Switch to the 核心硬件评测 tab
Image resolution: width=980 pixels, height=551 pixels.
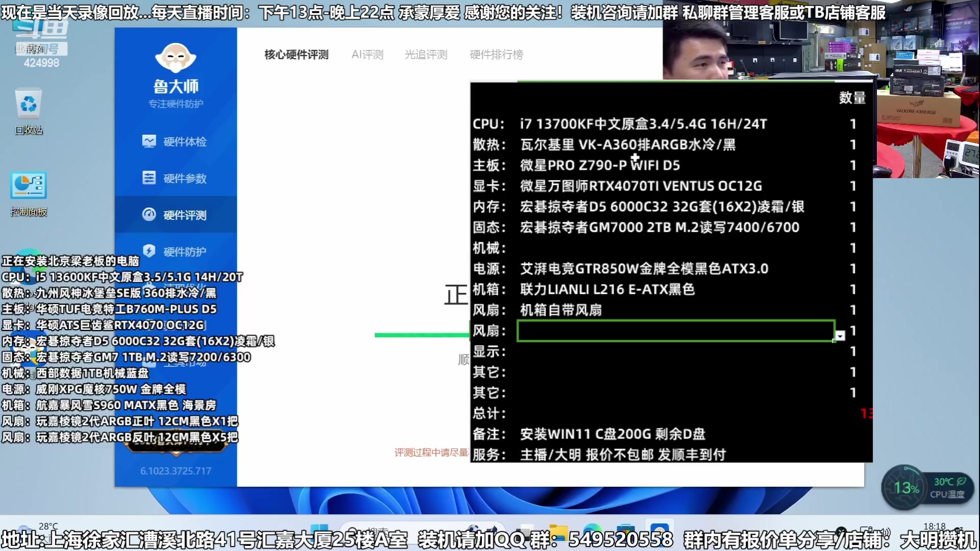point(296,55)
